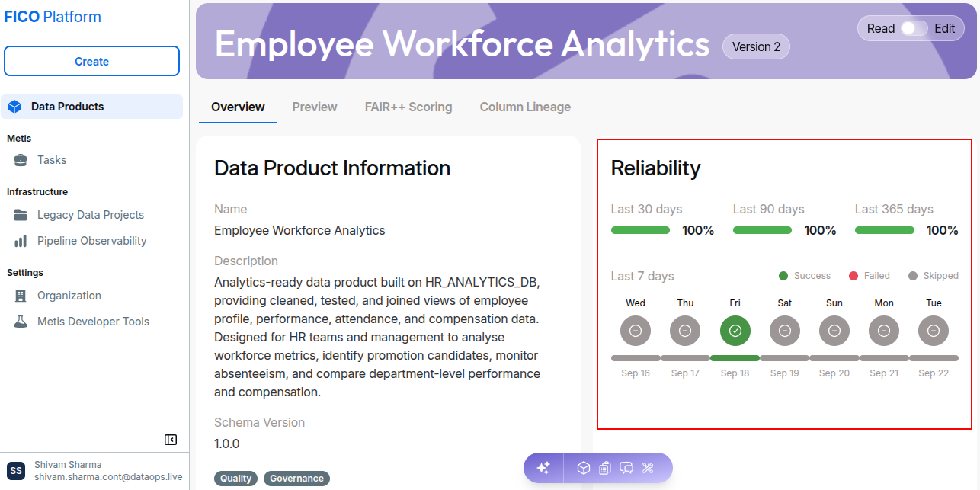Click the Quality tag

coord(236,479)
